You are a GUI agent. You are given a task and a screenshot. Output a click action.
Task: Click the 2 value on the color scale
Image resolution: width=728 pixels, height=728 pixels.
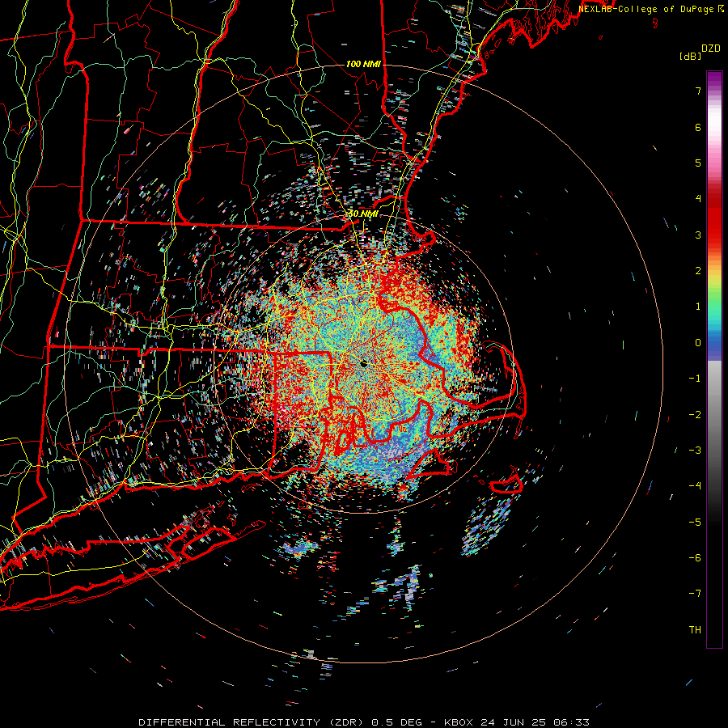[698, 271]
